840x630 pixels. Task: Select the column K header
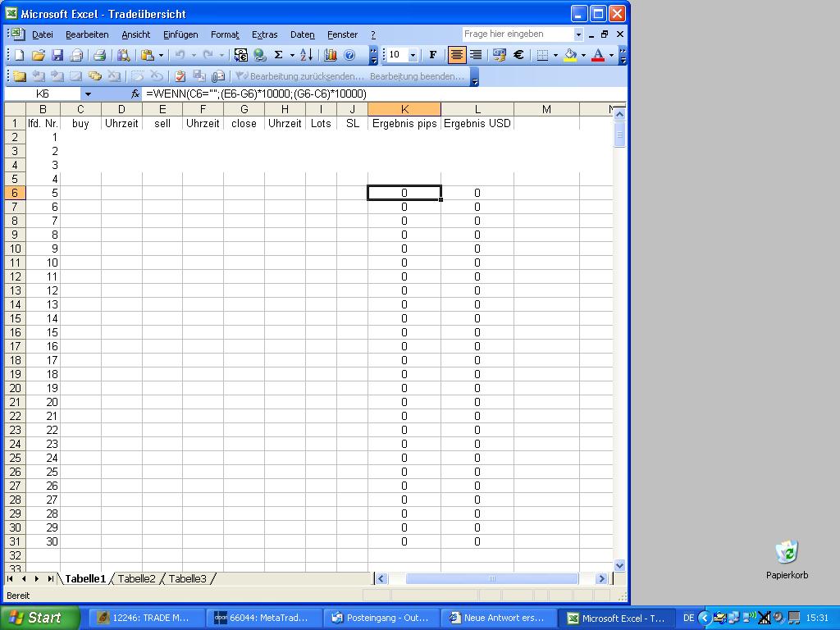click(x=404, y=109)
